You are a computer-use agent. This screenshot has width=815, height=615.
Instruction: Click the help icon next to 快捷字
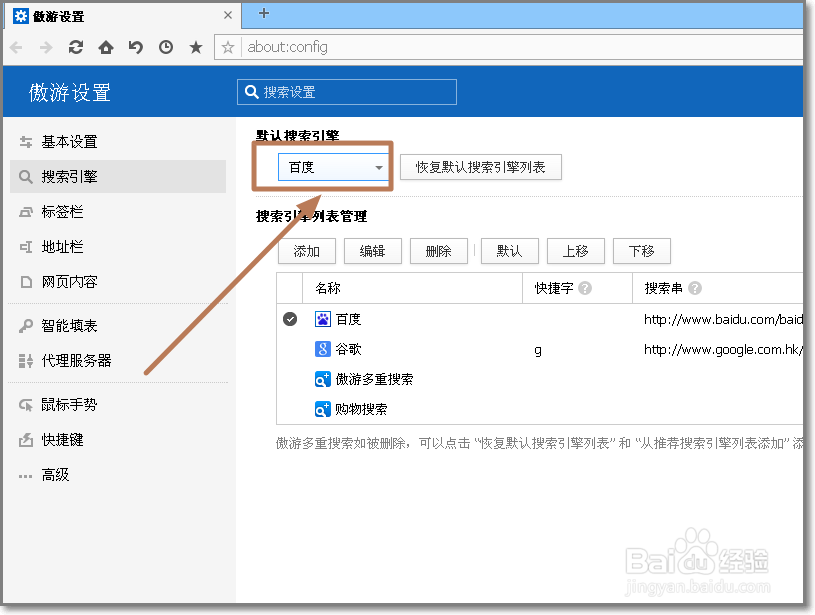pos(585,288)
